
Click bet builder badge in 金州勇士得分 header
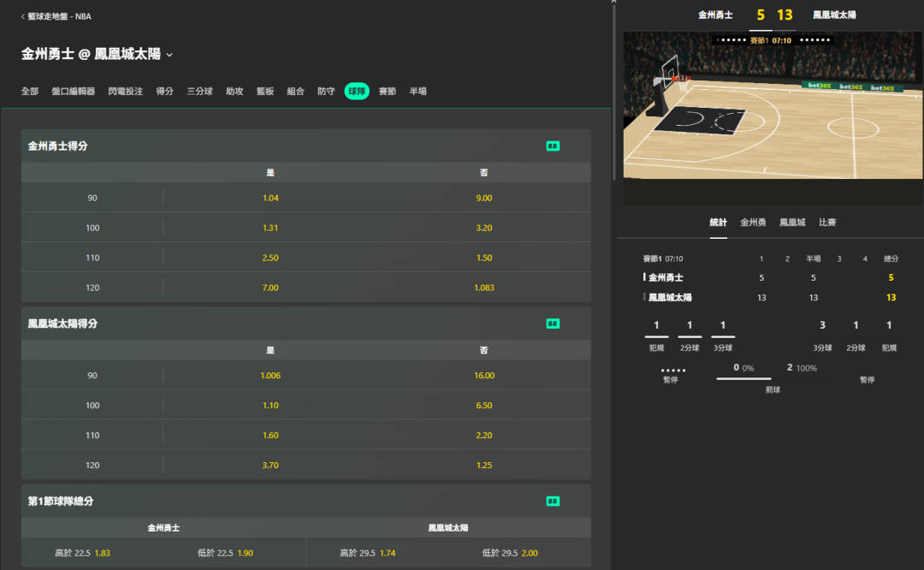click(553, 146)
